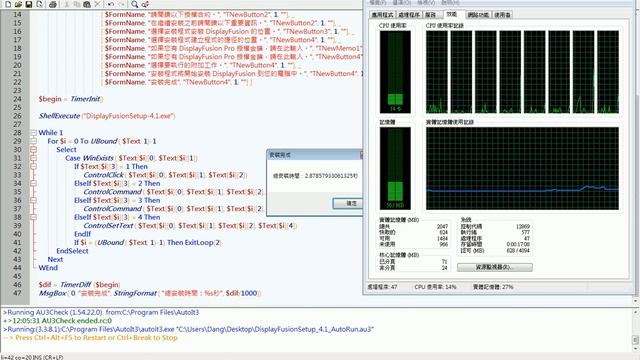Undo the last edit with the Undo icon
Image resolution: width=640 pixels, height=360 pixels.
click(111, 4)
